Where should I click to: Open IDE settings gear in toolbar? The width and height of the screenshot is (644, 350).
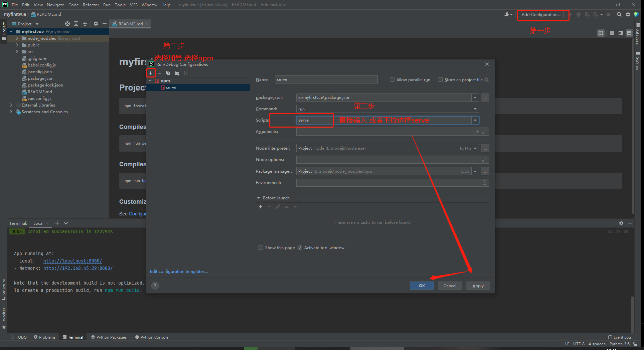[628, 14]
